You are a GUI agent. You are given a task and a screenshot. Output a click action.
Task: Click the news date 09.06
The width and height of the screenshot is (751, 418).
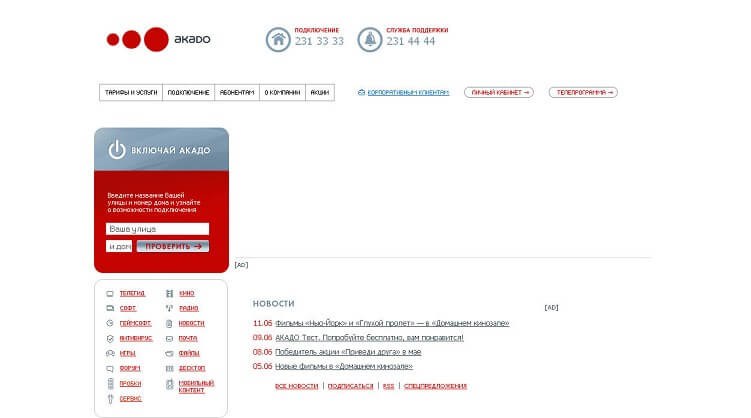262,338
